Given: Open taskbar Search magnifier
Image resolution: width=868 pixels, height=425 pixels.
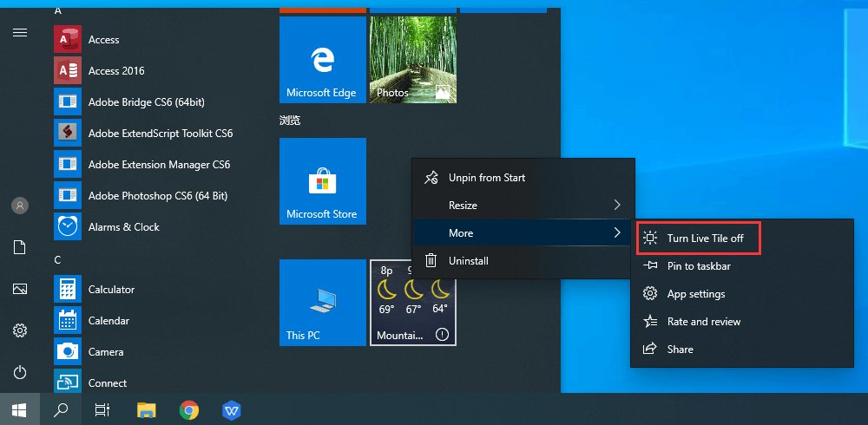Looking at the screenshot, I should [61, 409].
